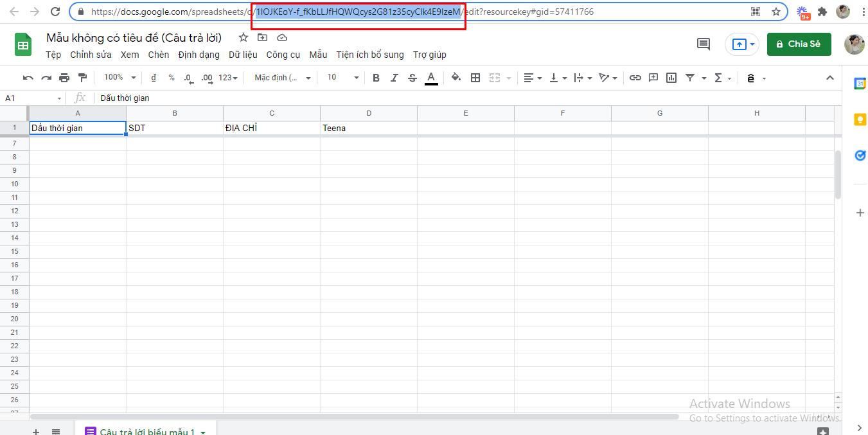Select the paint format tool

pyautogui.click(x=82, y=78)
